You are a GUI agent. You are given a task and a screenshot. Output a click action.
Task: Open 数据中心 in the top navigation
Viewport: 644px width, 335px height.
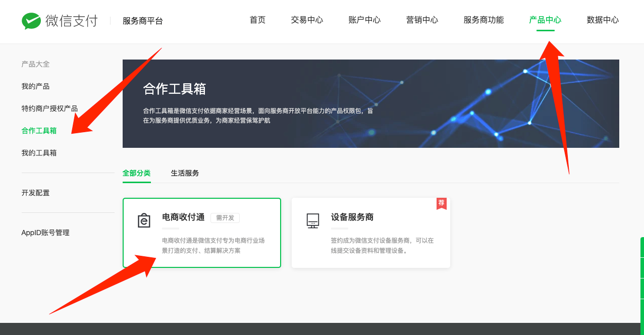(603, 20)
